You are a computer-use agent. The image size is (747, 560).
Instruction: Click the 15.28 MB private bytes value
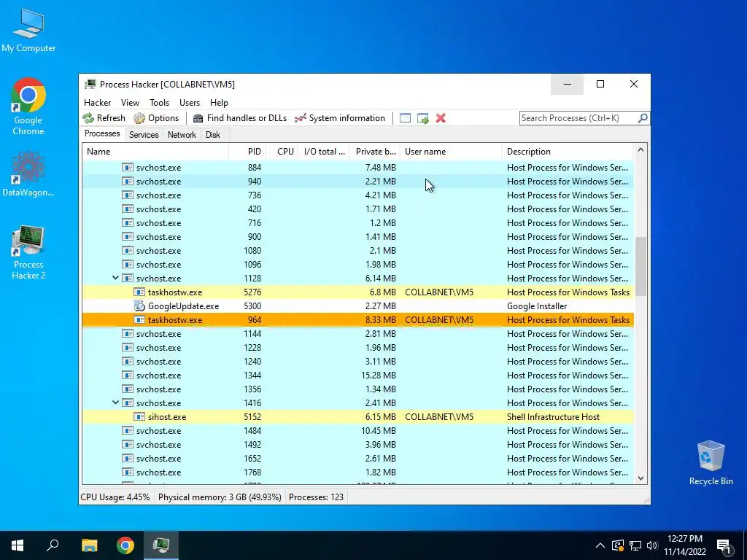tap(379, 376)
